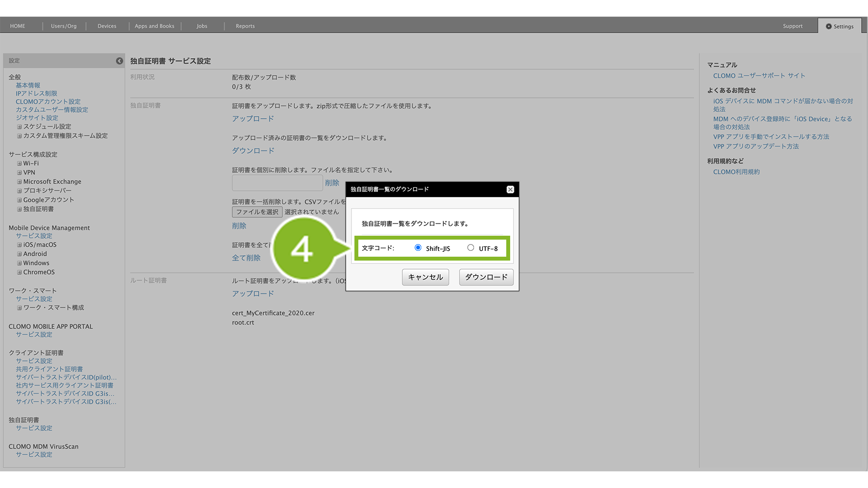Open the Devices menu
The image size is (868, 488).
click(x=107, y=26)
